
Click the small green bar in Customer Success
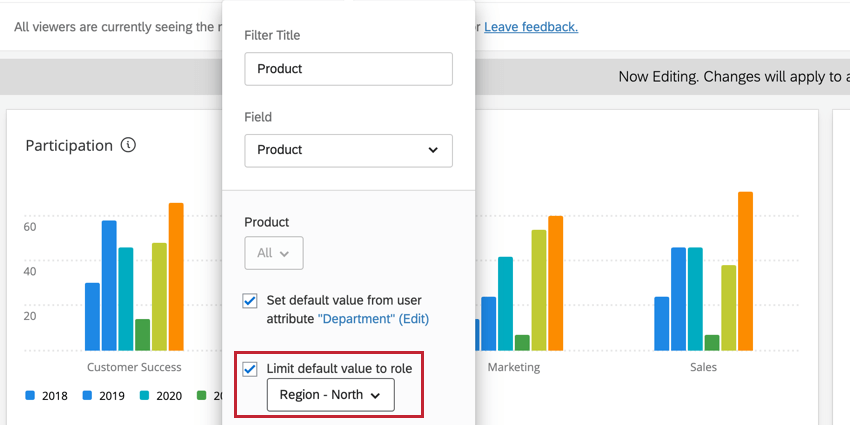(143, 335)
